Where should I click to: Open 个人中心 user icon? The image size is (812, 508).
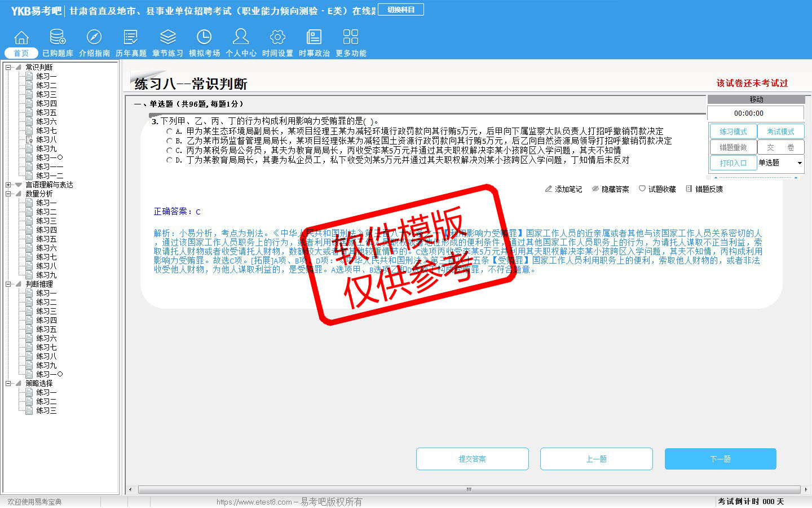pyautogui.click(x=241, y=38)
